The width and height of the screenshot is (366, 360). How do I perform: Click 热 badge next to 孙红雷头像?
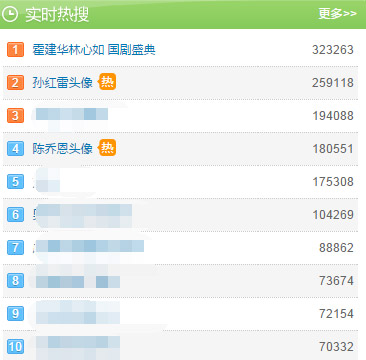click(x=107, y=82)
